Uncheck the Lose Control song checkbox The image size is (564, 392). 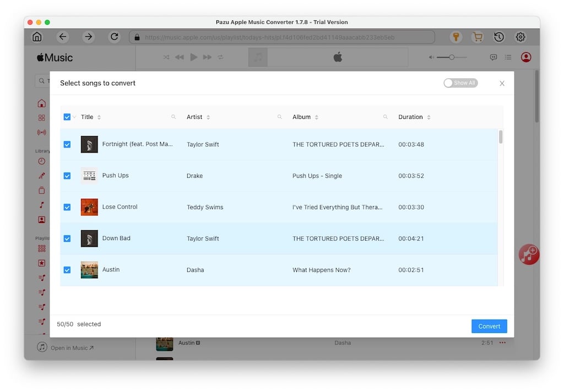(x=67, y=207)
